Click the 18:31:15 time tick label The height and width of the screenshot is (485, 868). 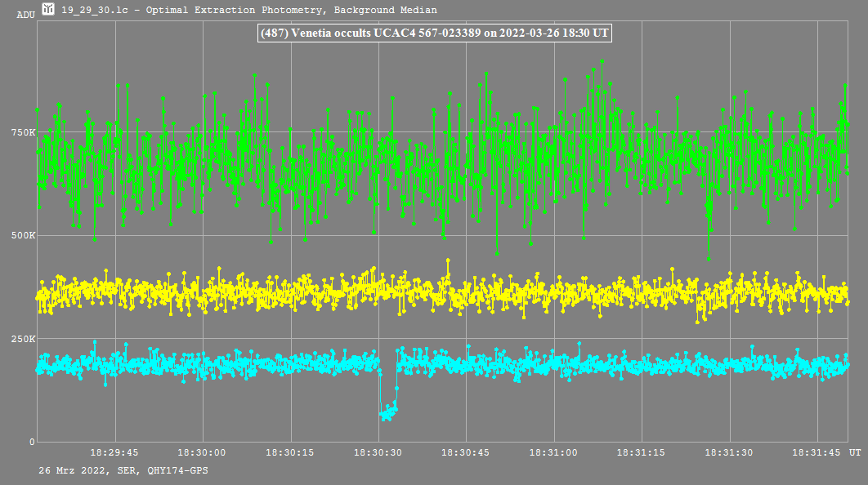pyautogui.click(x=642, y=452)
